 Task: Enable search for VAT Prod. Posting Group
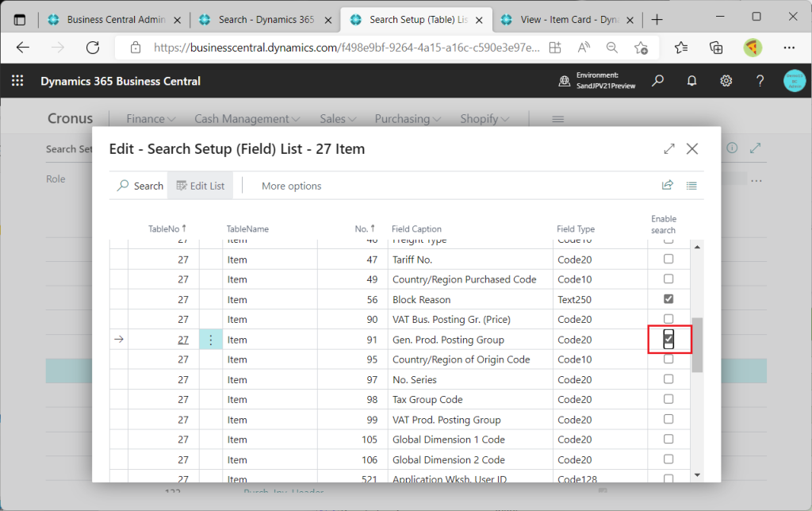pos(668,419)
